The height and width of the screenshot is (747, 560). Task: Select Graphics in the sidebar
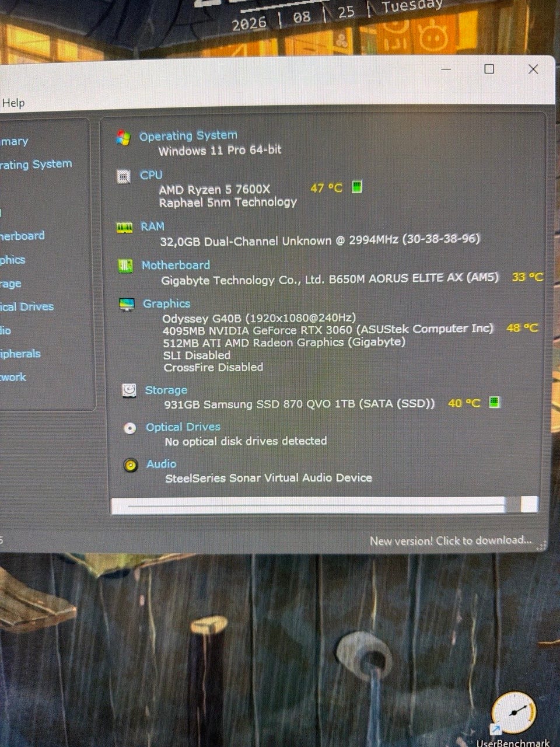12,260
